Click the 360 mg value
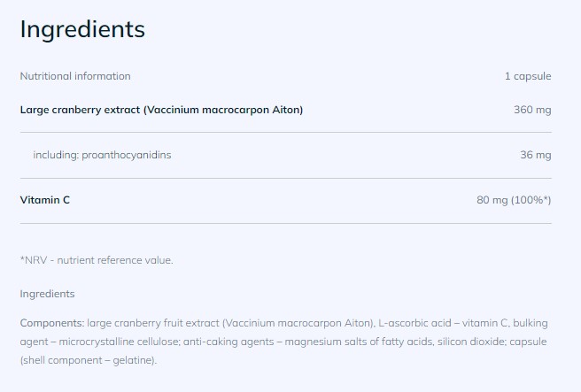581x392 pixels. (531, 110)
